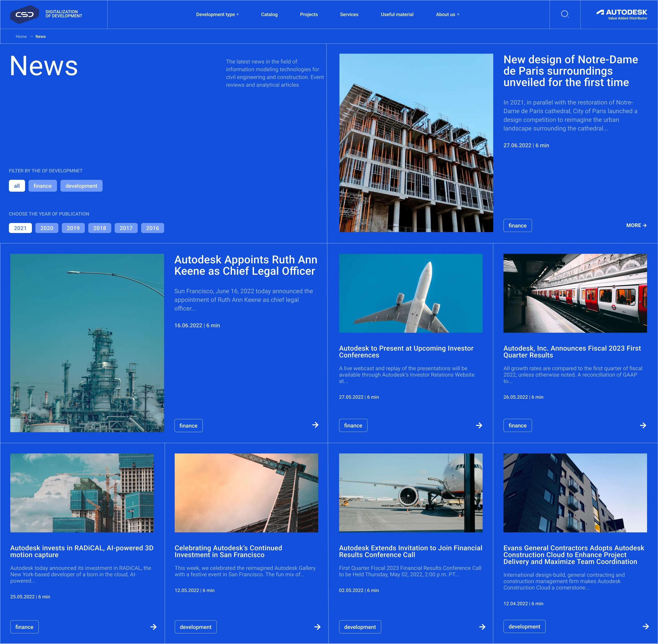The image size is (658, 644).
Task: Click arrow on San Francisco Investment card
Action: [x=317, y=627]
